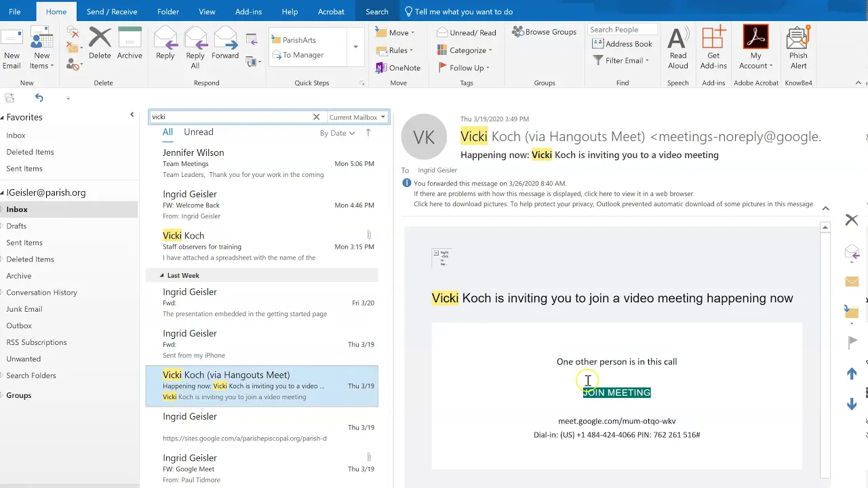Open the Follow Up flag menu
Viewport: 868px width, 488px height.
point(464,68)
